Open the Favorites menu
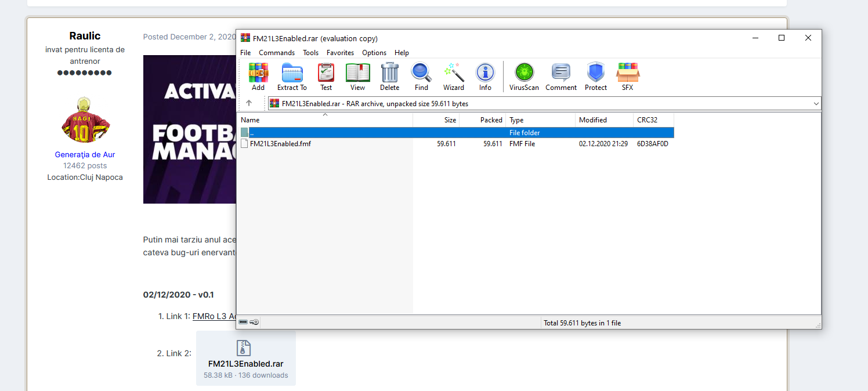 (341, 53)
